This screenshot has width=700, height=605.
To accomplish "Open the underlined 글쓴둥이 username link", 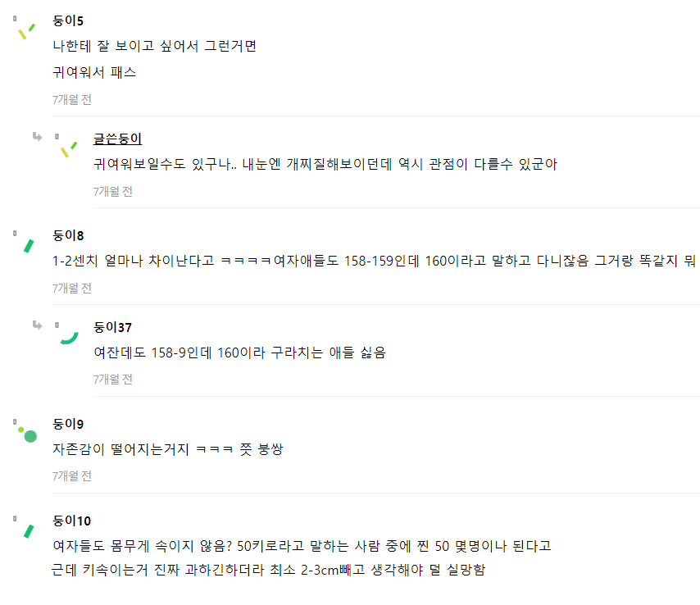I will point(117,139).
